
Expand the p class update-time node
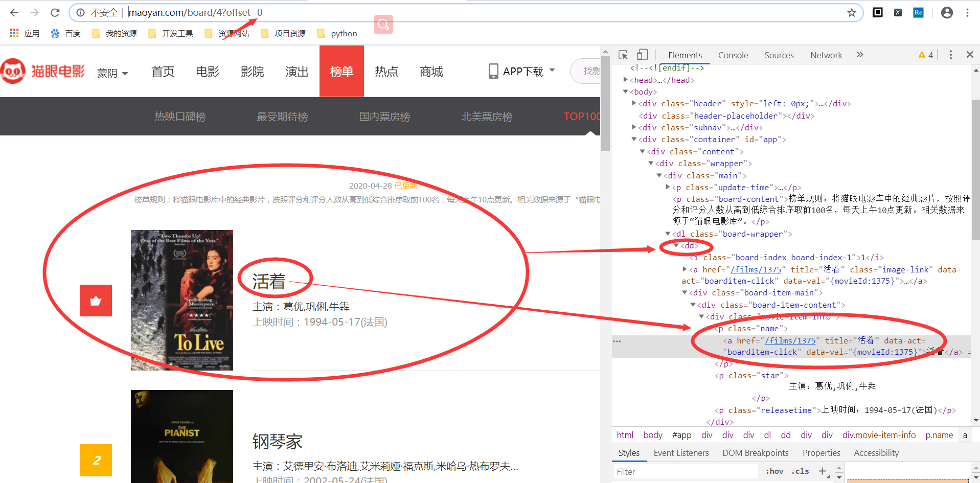[x=668, y=187]
